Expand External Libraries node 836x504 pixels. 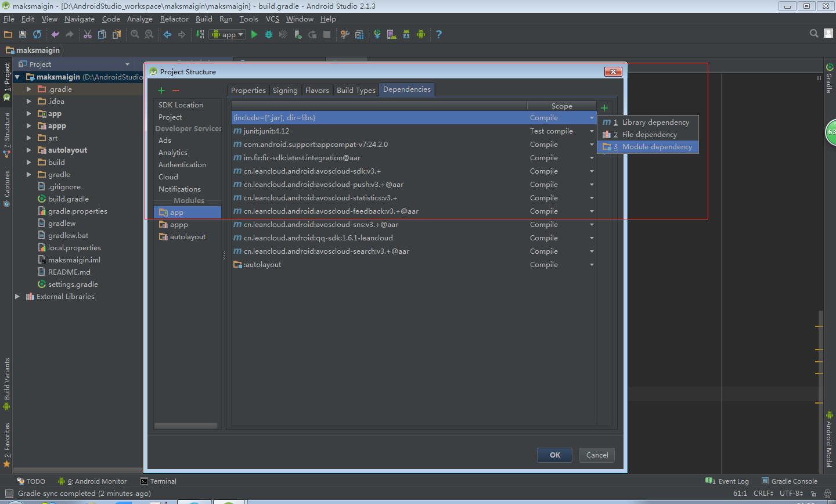coord(17,297)
